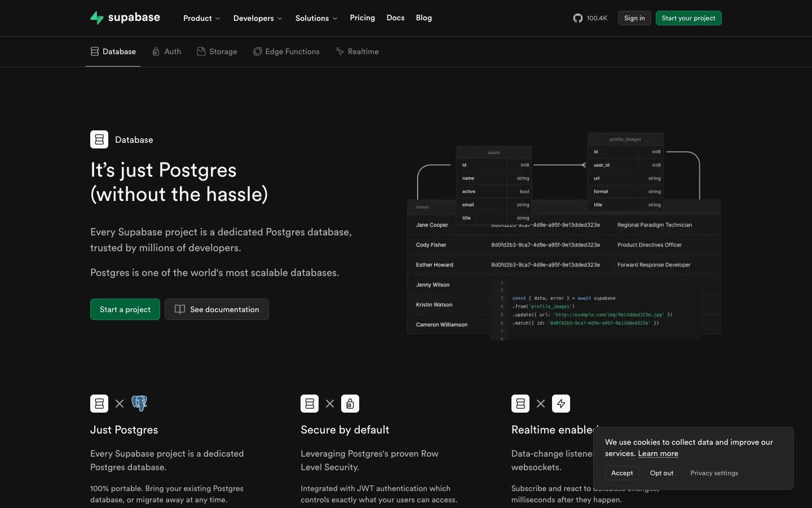
Task: Open the GitHub repository via the GitHub icon
Action: pyautogui.click(x=577, y=18)
